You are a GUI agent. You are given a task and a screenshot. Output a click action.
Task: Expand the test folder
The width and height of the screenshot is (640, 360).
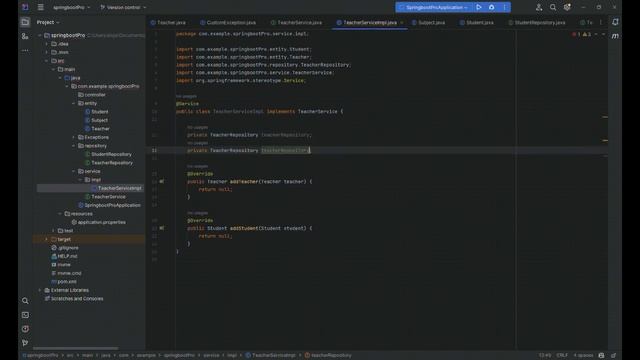point(53,231)
